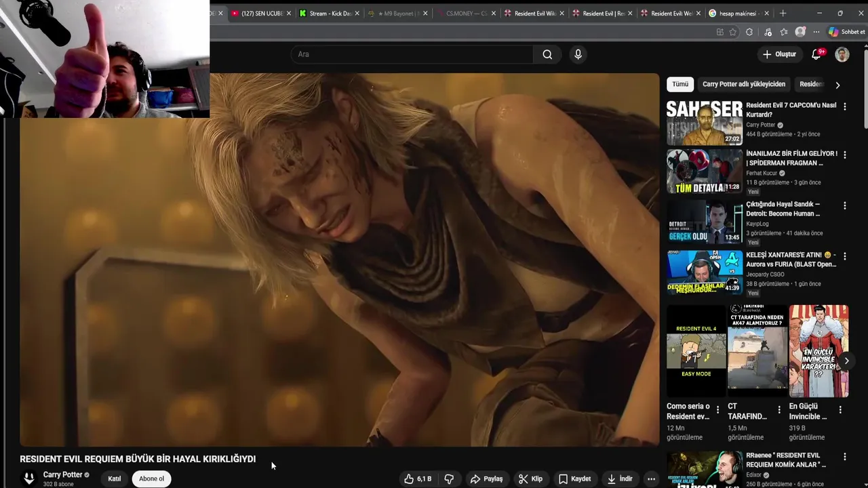
Task: Click the YouTube search magnifier button
Action: (547, 54)
